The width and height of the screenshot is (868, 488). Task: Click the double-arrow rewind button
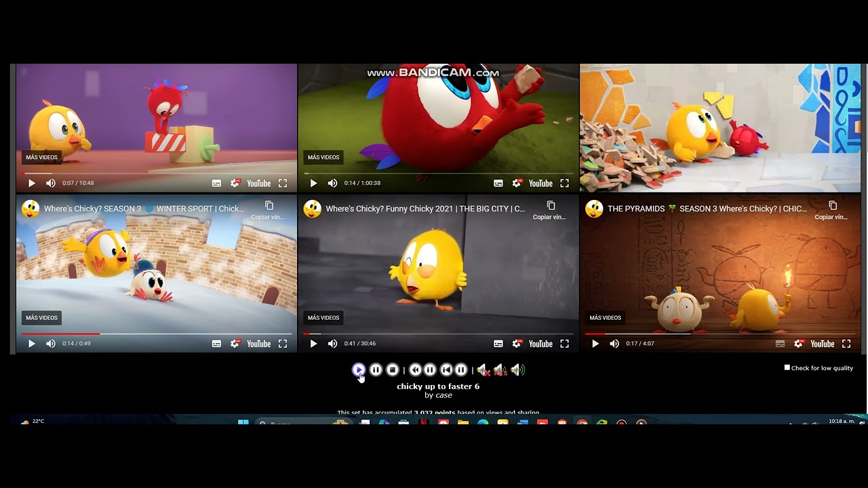pyautogui.click(x=416, y=369)
